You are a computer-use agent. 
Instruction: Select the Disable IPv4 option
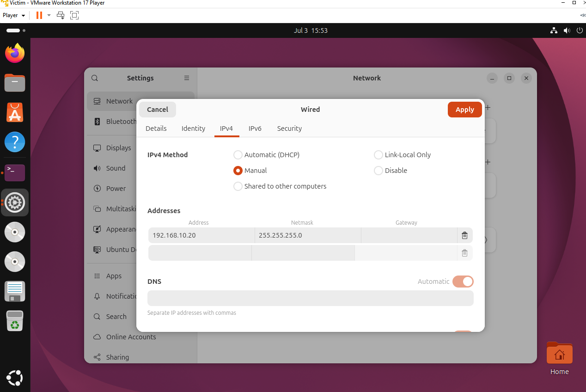(x=391, y=171)
